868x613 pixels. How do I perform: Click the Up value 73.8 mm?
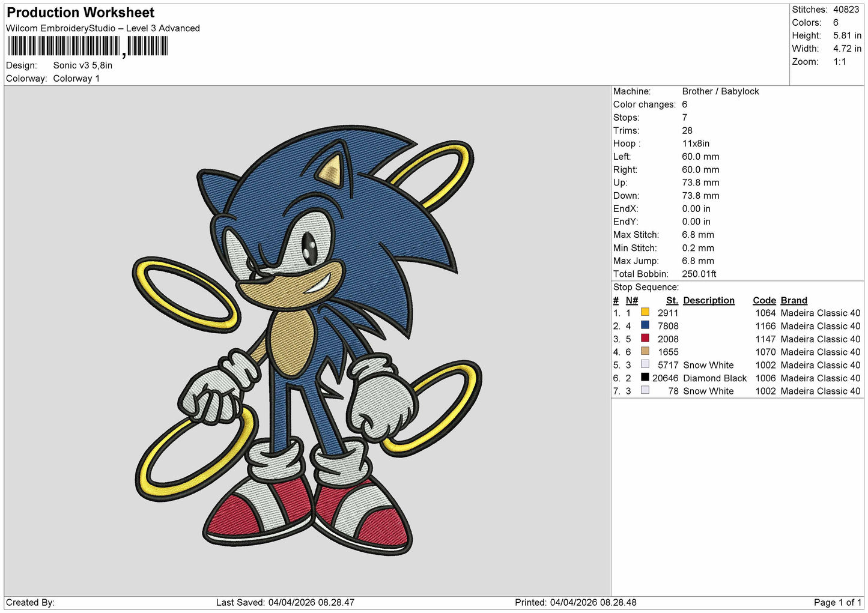(700, 183)
